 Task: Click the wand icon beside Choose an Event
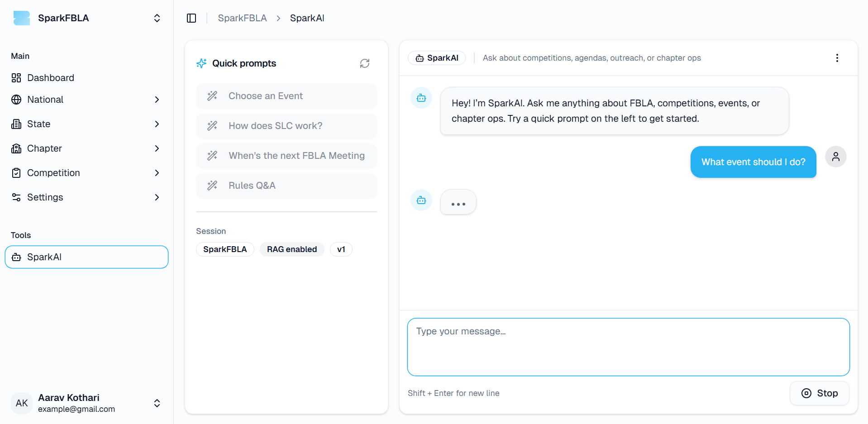pyautogui.click(x=212, y=96)
